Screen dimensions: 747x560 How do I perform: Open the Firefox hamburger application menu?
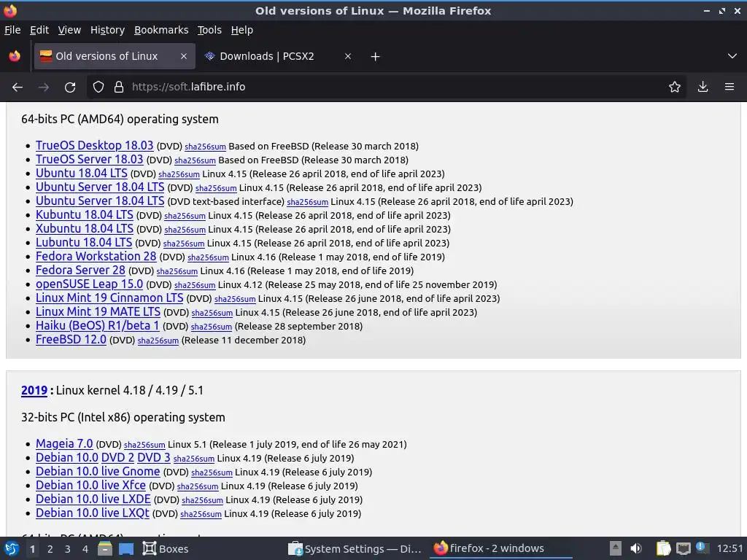tap(729, 87)
